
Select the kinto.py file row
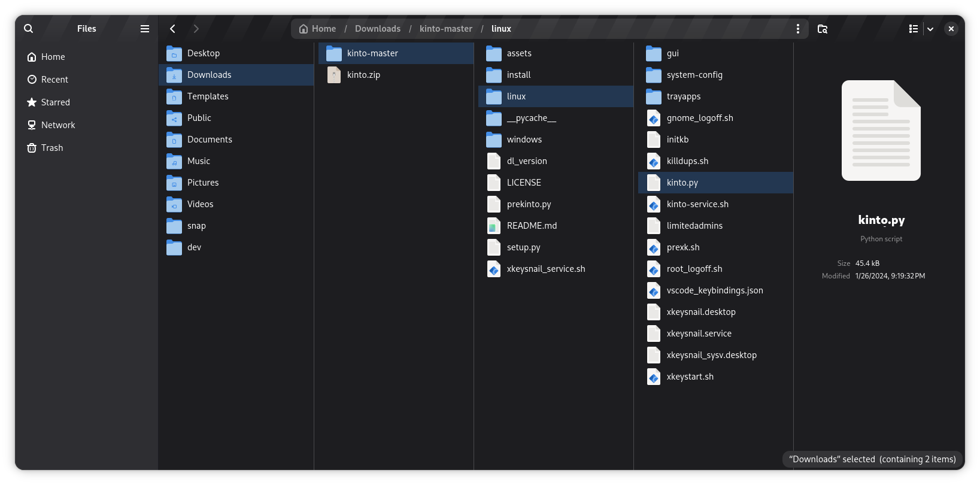click(x=716, y=183)
